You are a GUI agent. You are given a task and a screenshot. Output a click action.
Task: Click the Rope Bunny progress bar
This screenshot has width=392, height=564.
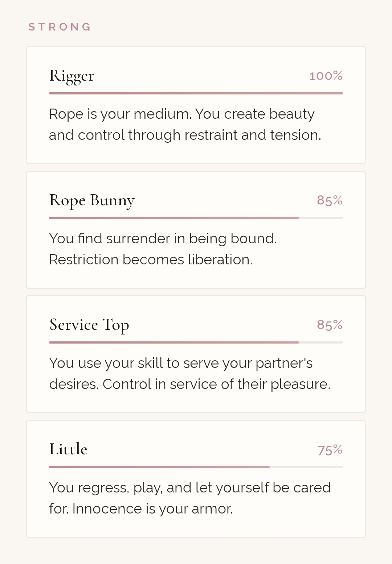[x=174, y=218]
